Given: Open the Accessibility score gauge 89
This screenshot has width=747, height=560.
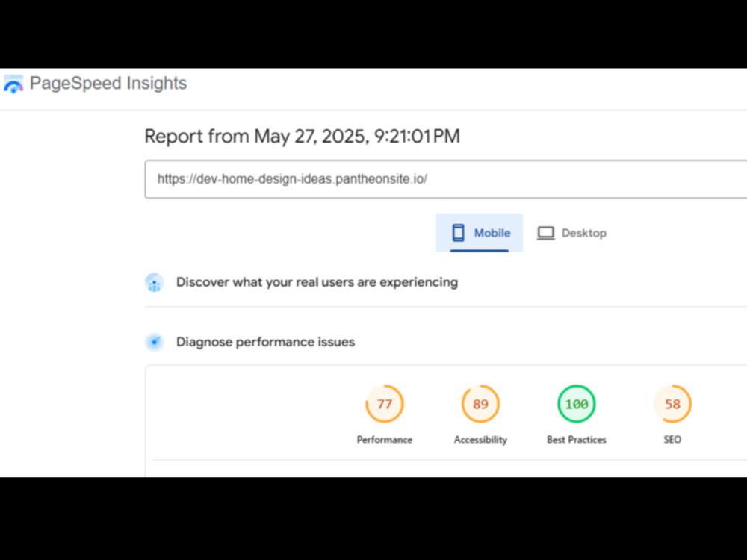Looking at the screenshot, I should [480, 404].
